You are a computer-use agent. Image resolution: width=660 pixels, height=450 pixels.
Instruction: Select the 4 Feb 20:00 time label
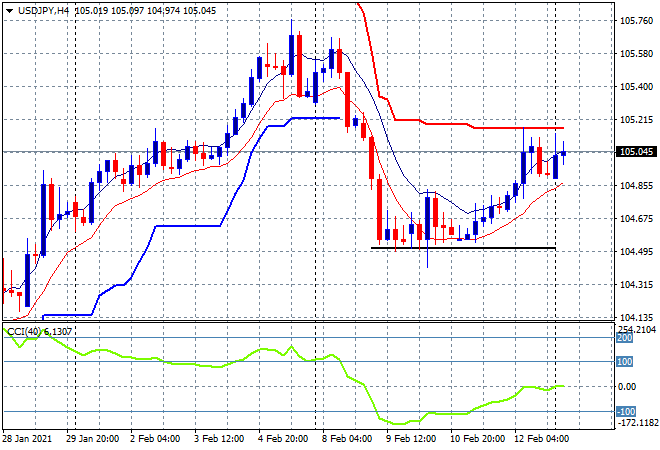(x=283, y=439)
